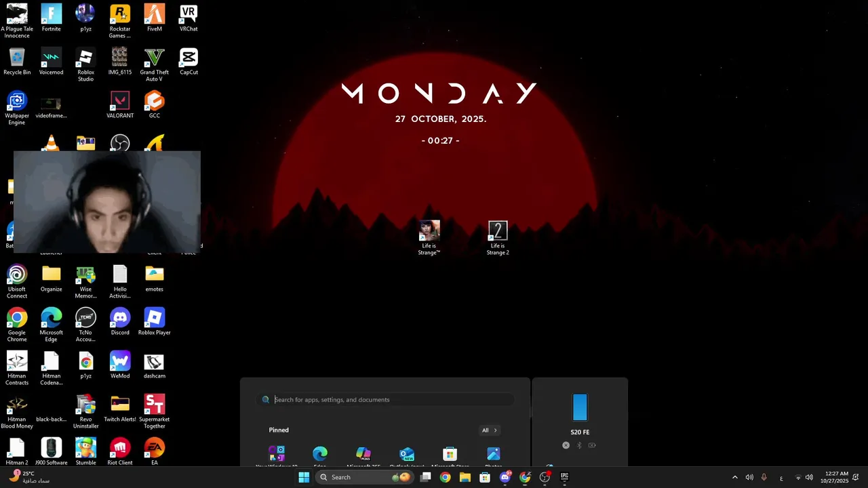This screenshot has height=488, width=868.
Task: Open the emotes folder
Action: 155,279
